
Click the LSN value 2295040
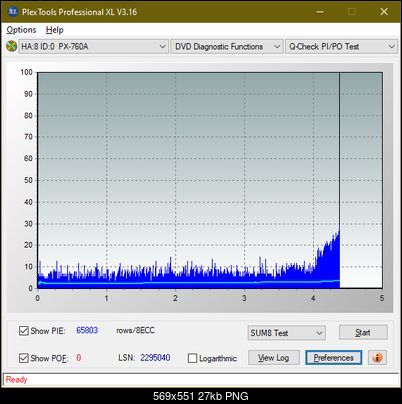(155, 358)
